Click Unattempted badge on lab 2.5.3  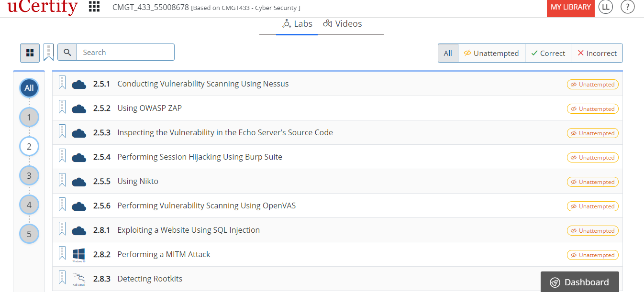593,133
